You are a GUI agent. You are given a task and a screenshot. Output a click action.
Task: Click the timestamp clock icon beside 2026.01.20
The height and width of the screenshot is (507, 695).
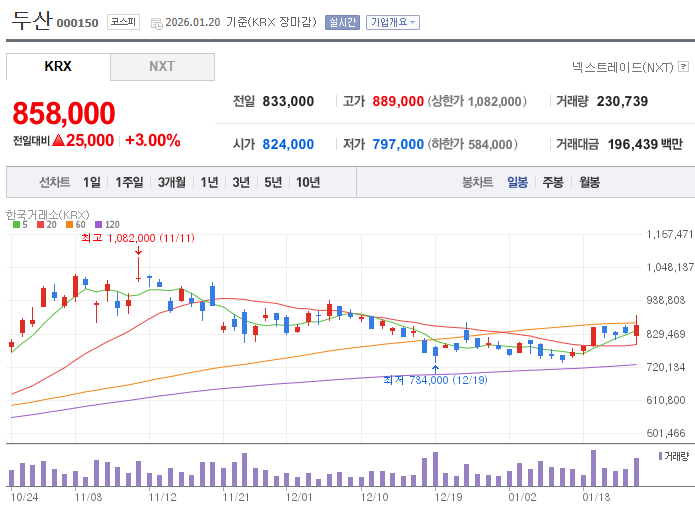(157, 23)
